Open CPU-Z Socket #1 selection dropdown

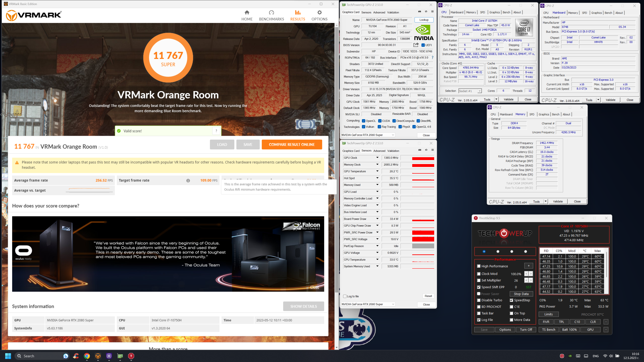(470, 91)
